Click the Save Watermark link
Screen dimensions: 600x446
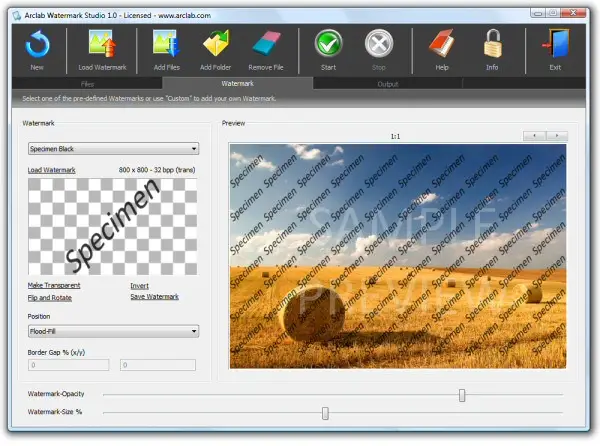pos(155,296)
